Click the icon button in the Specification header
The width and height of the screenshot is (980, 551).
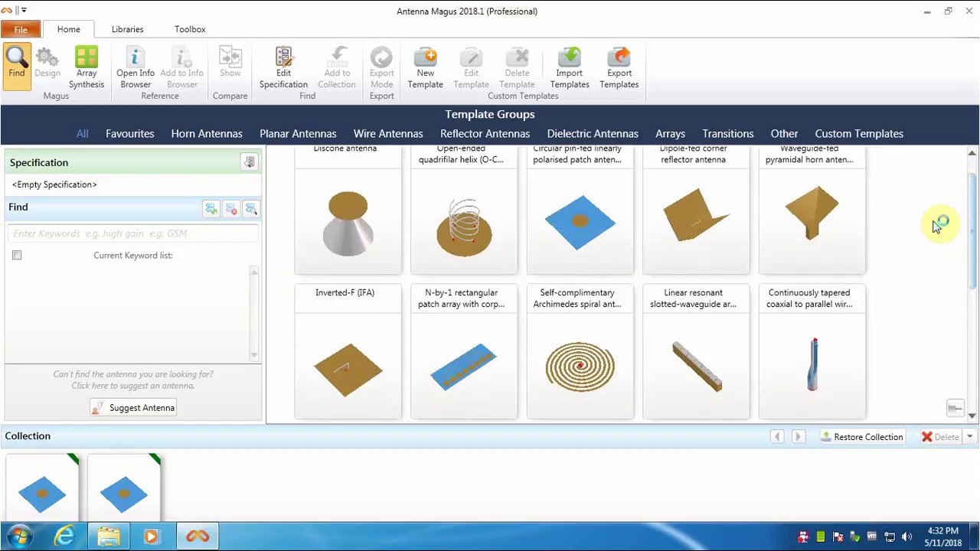[x=249, y=162]
